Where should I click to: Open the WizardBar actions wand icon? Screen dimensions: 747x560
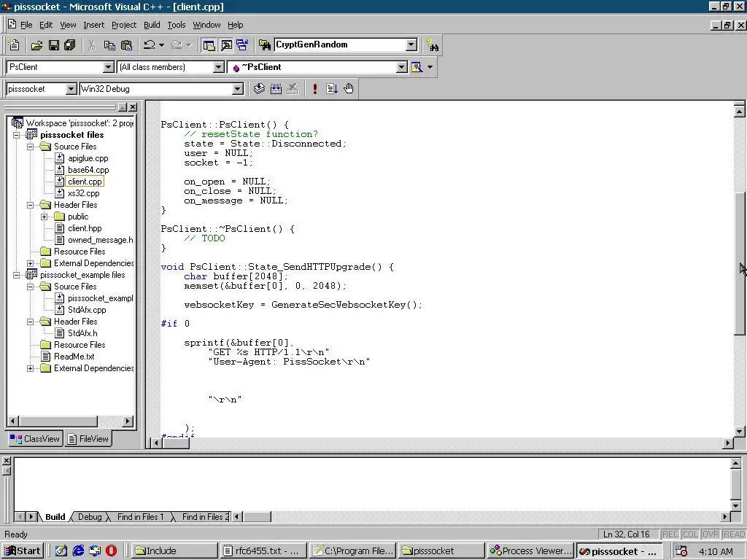(417, 67)
